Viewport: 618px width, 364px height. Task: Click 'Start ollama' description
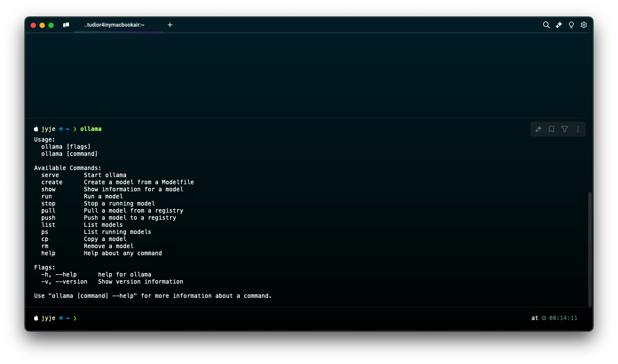(105, 175)
